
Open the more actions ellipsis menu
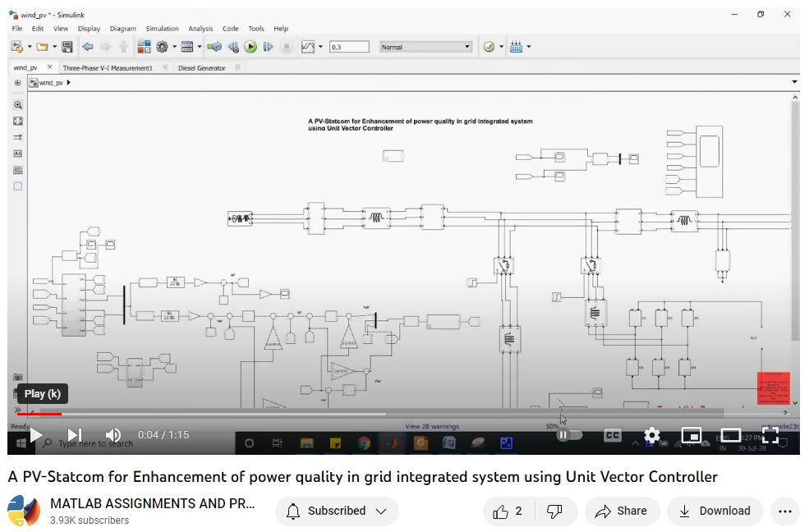click(785, 511)
